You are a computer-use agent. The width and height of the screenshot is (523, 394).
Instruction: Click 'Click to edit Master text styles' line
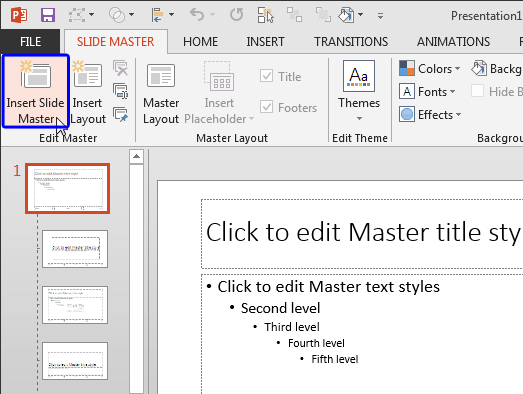click(x=329, y=287)
